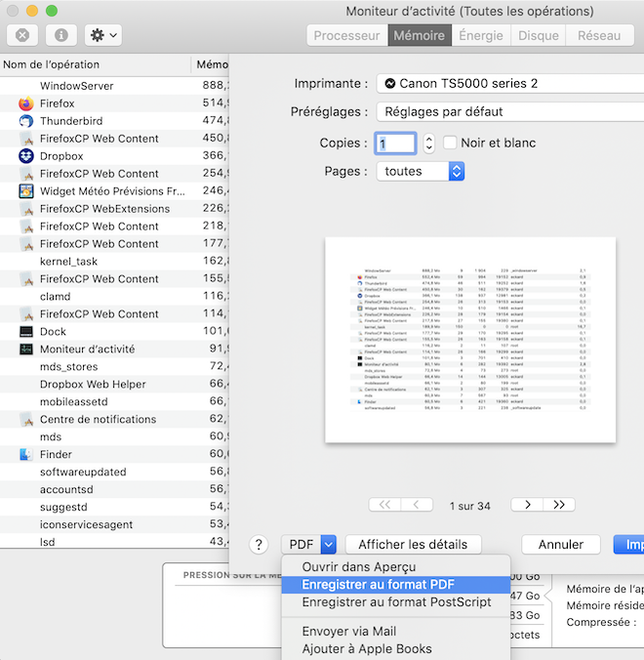The height and width of the screenshot is (660, 644).
Task: Sort by the Nom de l'opération column header
Action: (96, 64)
